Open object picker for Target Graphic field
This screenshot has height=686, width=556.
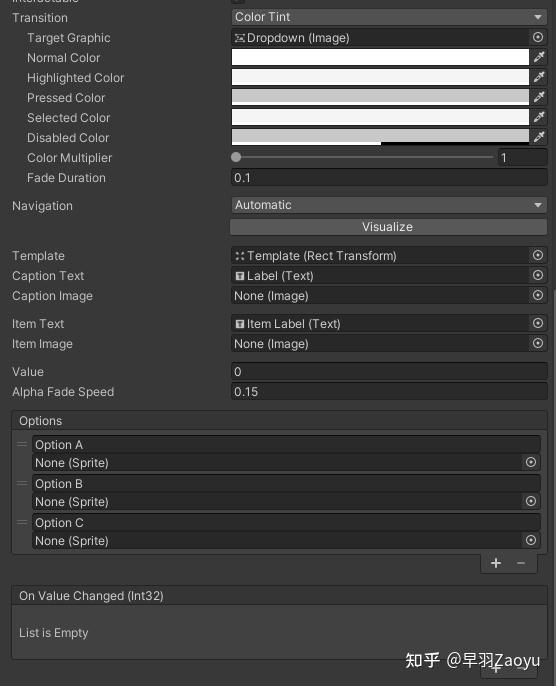click(x=538, y=37)
